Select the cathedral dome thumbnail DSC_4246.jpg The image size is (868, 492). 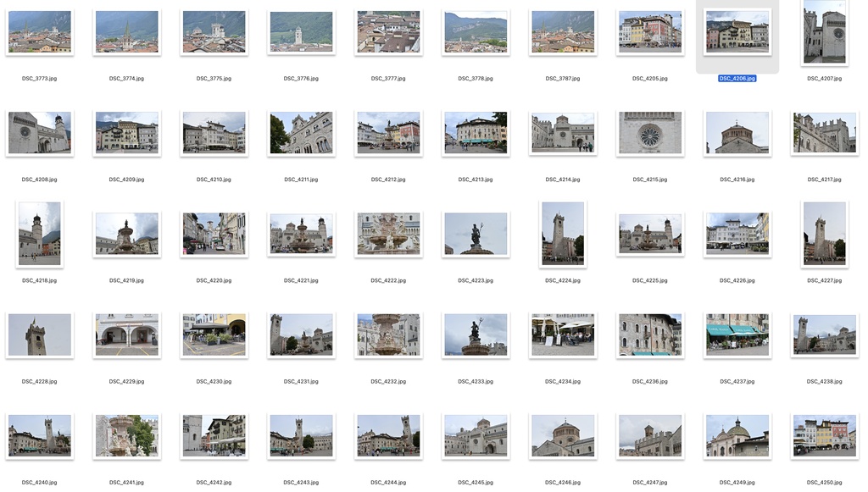(x=563, y=435)
